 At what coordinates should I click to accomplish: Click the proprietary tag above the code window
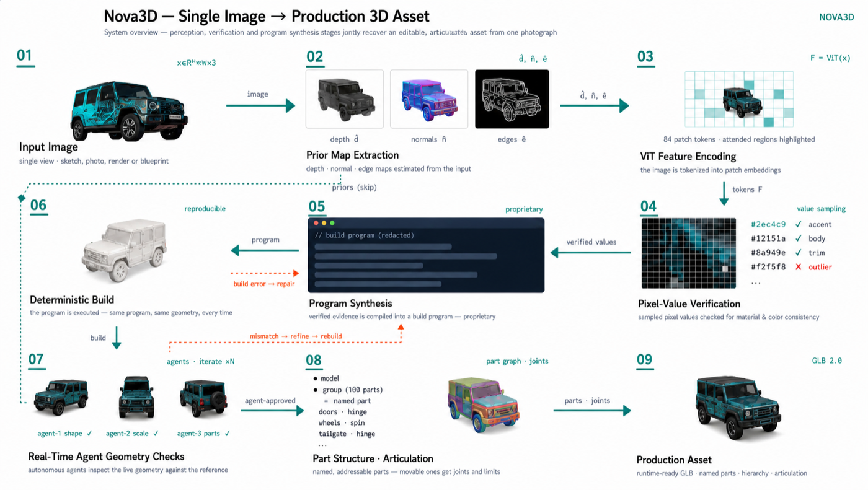524,209
